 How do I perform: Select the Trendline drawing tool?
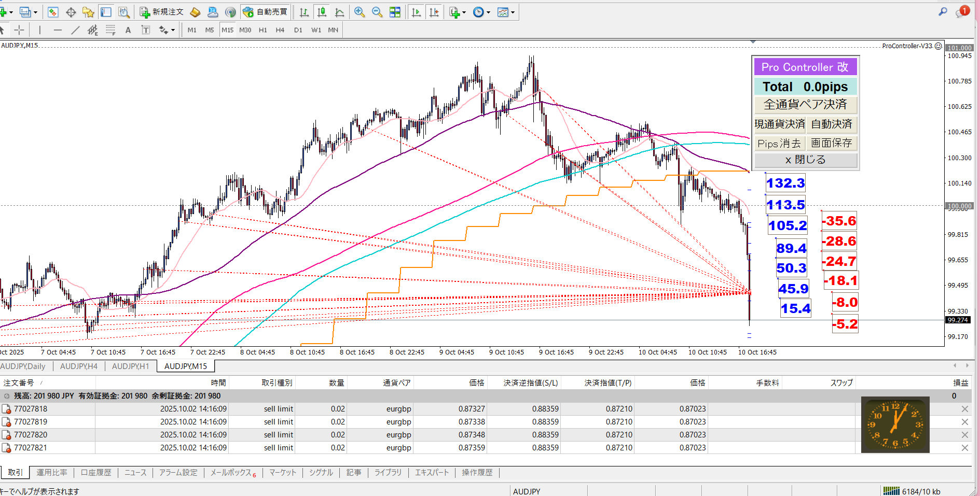click(75, 30)
